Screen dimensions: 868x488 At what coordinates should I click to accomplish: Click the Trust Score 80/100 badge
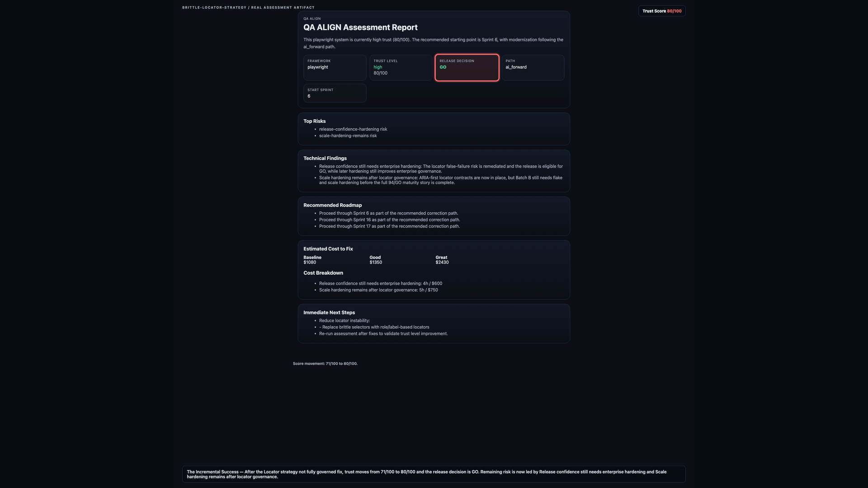[662, 11]
